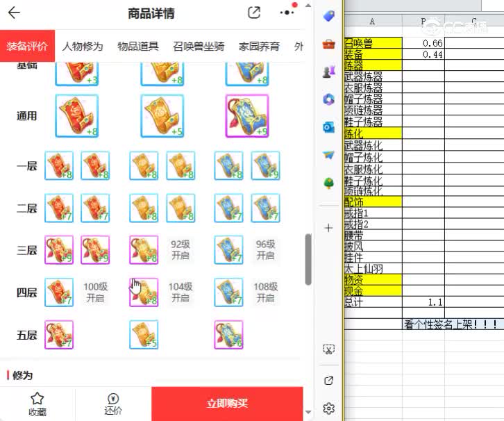Select 配饰 cell in spreadsheet
Screen dimensions: 504x421
(x=373, y=201)
